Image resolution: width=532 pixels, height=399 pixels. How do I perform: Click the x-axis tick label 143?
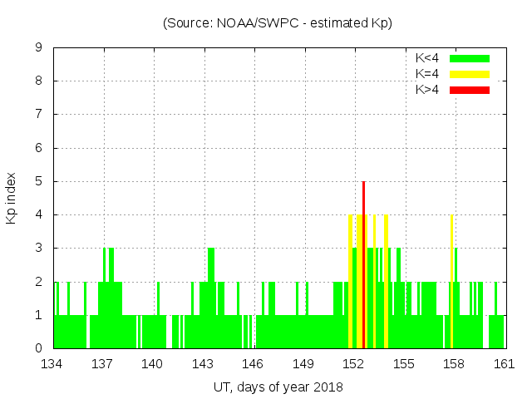coord(203,364)
